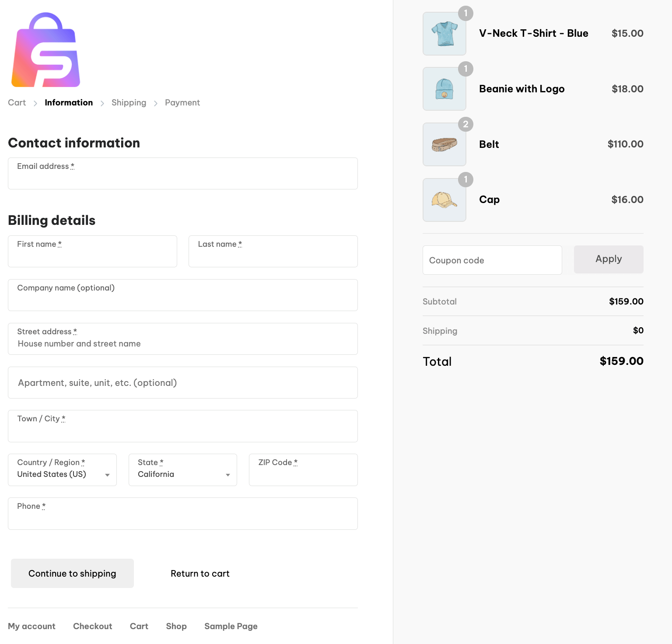Go to the Payment step in breadcrumb
Screen dimensions: 672x644
click(182, 102)
